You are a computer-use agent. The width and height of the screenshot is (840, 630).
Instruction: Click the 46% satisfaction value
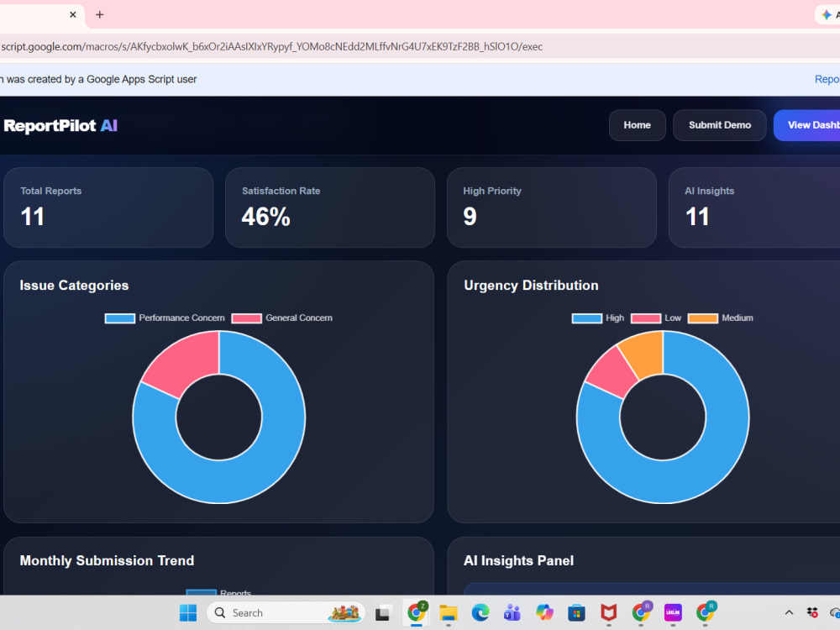click(x=265, y=217)
